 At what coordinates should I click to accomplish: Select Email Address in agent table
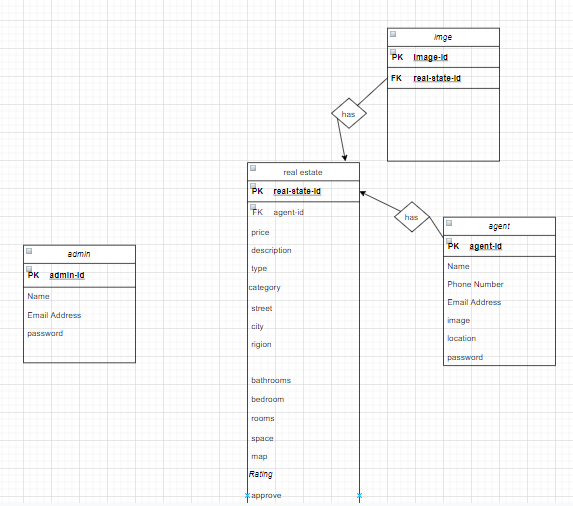point(474,302)
